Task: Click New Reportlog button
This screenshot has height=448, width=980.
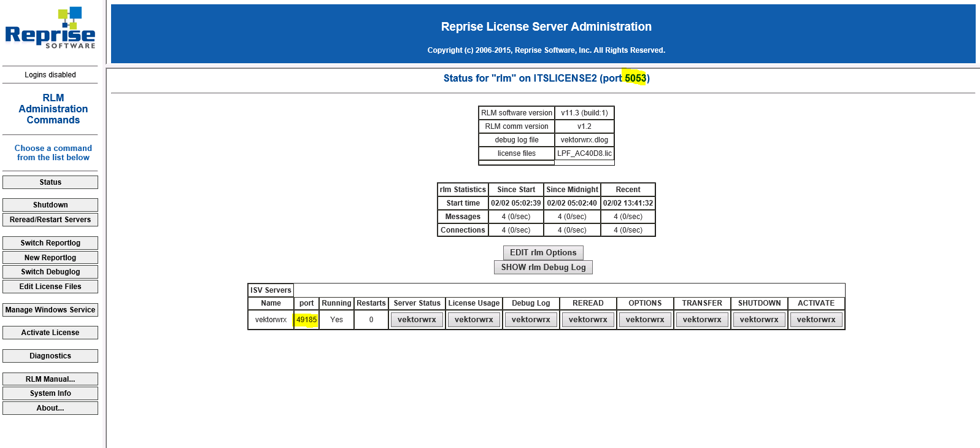Action: pyautogui.click(x=50, y=258)
